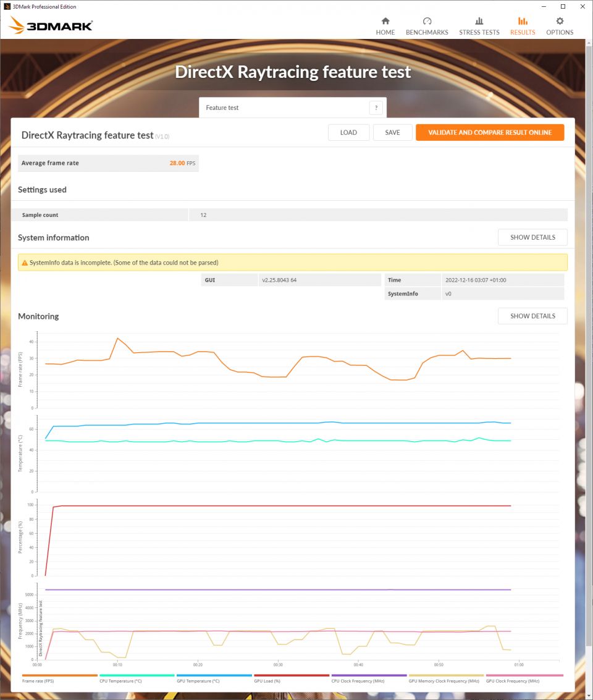Switch to STRESS TESTS tab label
593x700 pixels.
[479, 32]
